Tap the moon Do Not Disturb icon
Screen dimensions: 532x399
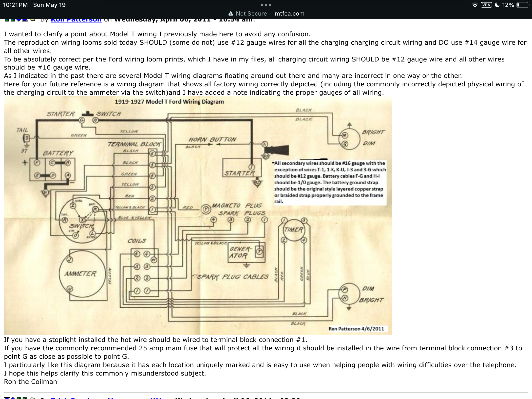click(497, 5)
